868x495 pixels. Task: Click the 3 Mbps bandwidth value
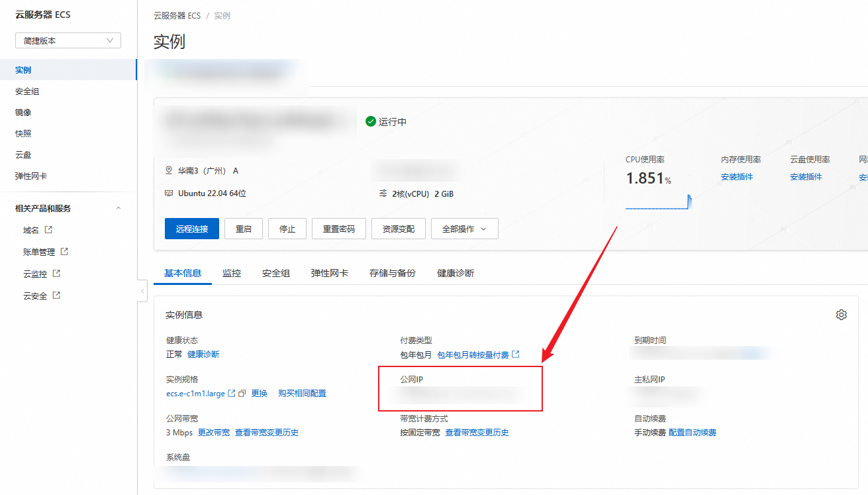(x=179, y=433)
